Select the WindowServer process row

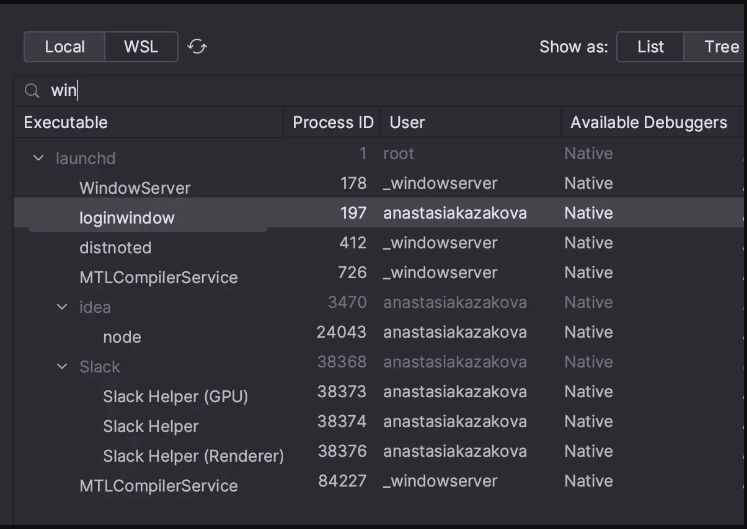135,188
